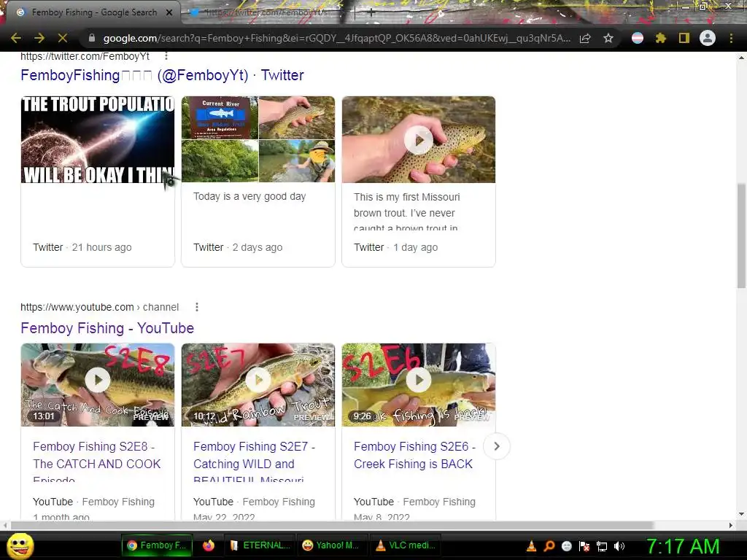This screenshot has width=747, height=560.
Task: Open the flag action center tray icon
Action: pos(584,546)
